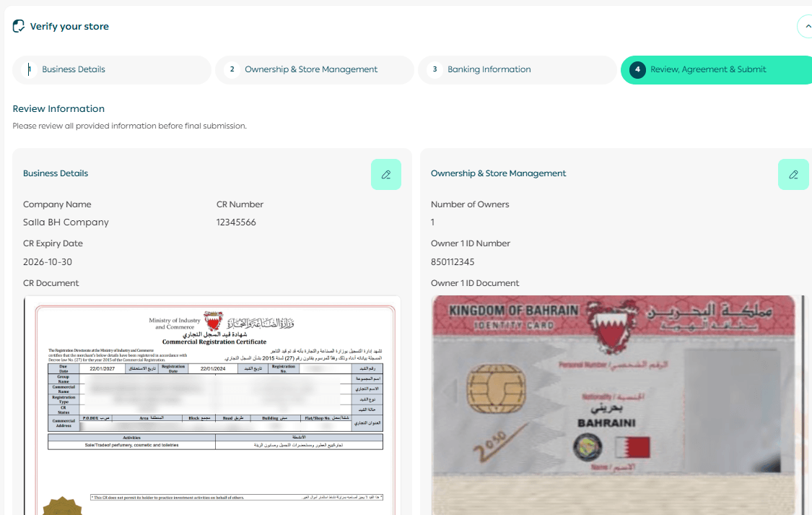Open the CR Document certificate preview
The image size is (812, 515).
click(212, 405)
